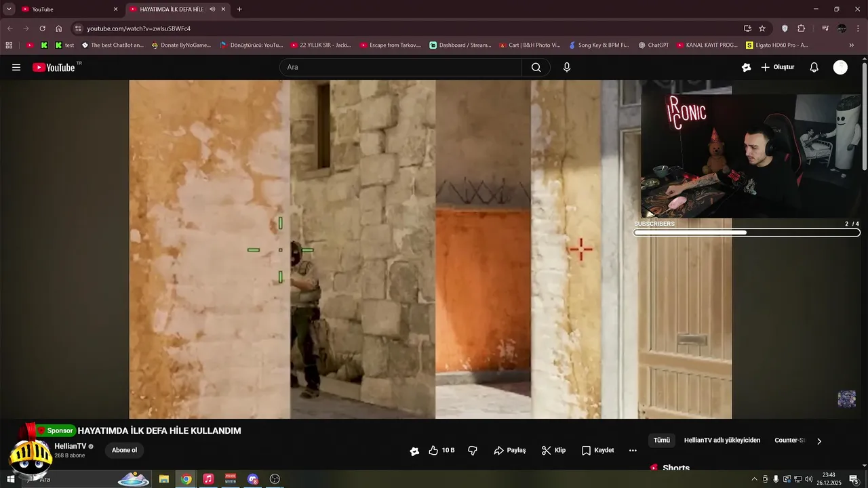868x488 pixels.
Task: Open the Windows Start menu
Action: pos(10,479)
